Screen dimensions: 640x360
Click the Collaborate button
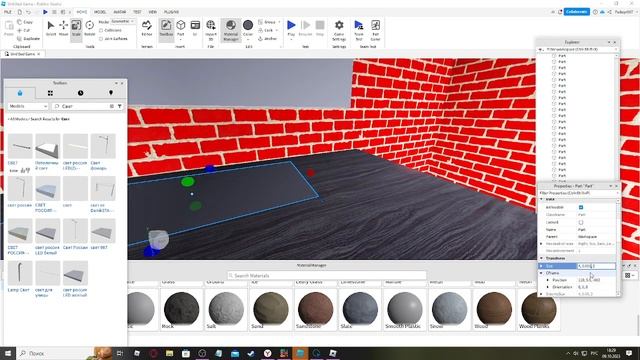577,12
